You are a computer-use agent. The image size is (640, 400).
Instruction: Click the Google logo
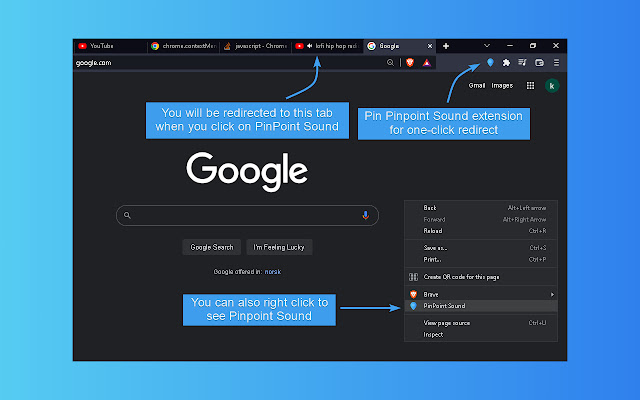[x=247, y=171]
